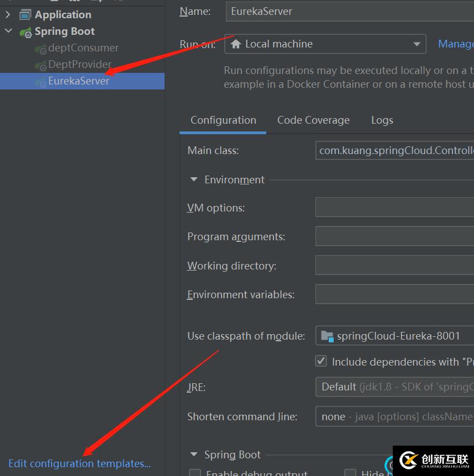Enable the debug output checkbox

click(195, 472)
